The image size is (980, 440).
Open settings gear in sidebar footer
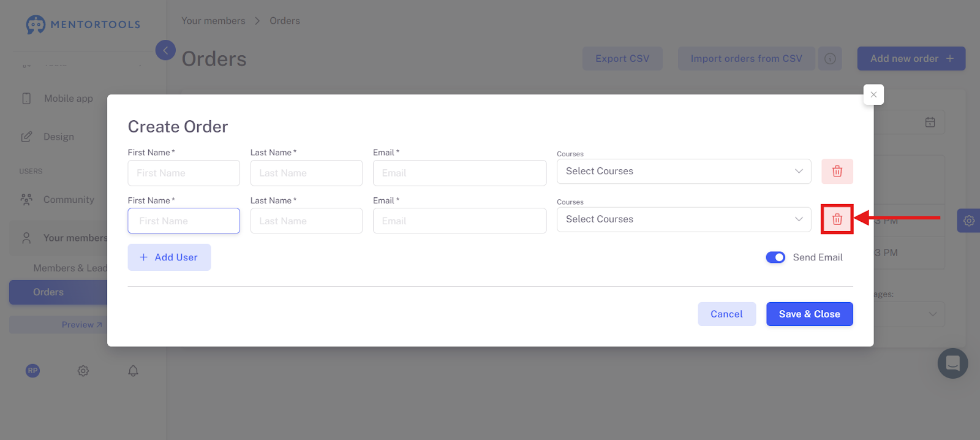tap(83, 371)
